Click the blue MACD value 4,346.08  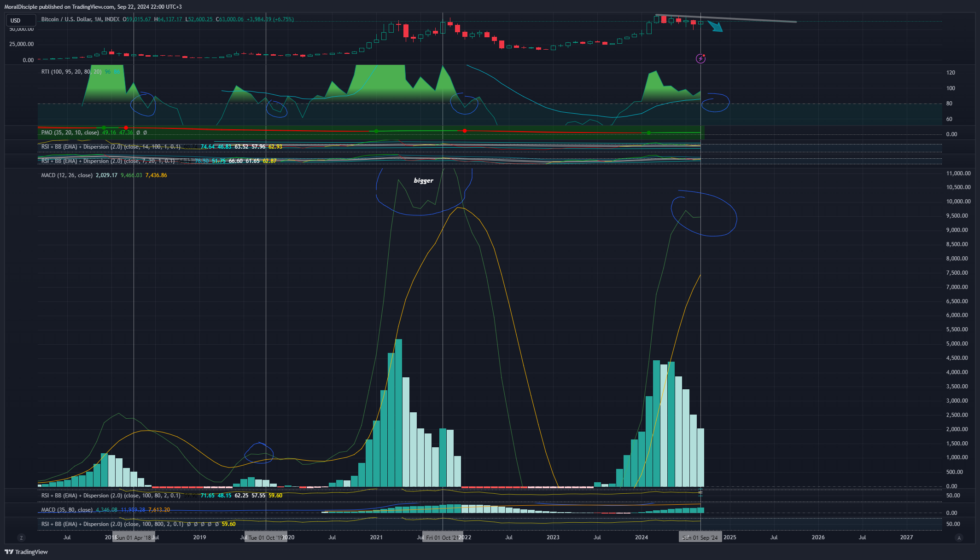(x=106, y=510)
